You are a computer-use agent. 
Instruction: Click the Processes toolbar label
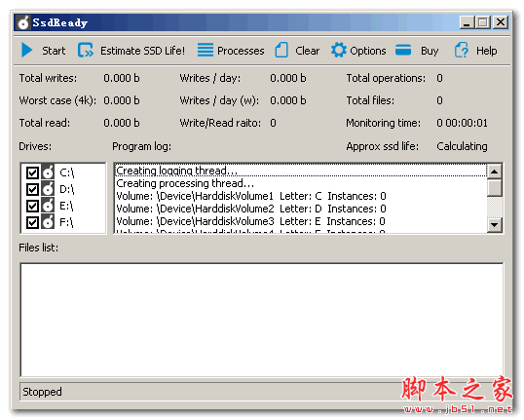241,51
